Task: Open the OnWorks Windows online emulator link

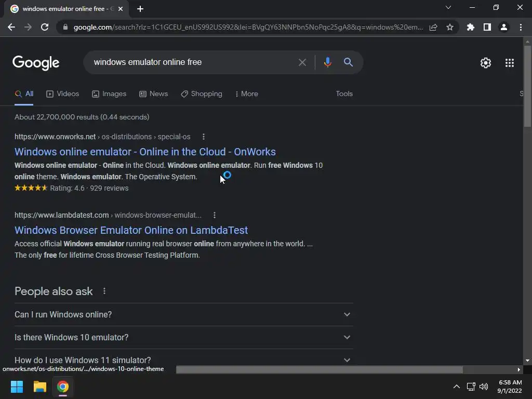Action: 145,152
